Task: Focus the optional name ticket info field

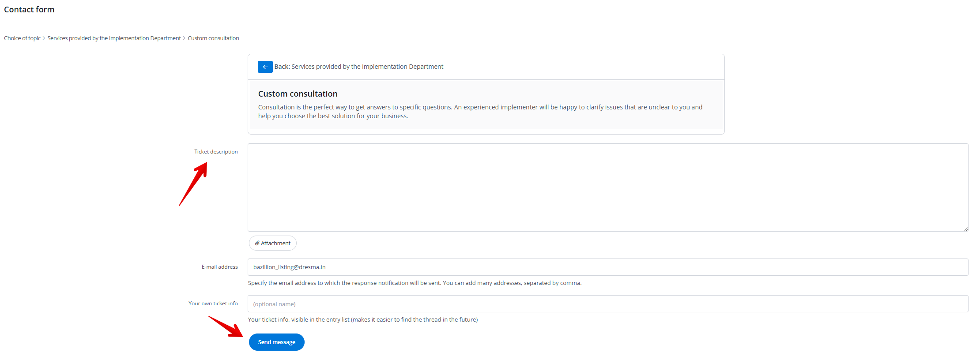Action: [607, 304]
